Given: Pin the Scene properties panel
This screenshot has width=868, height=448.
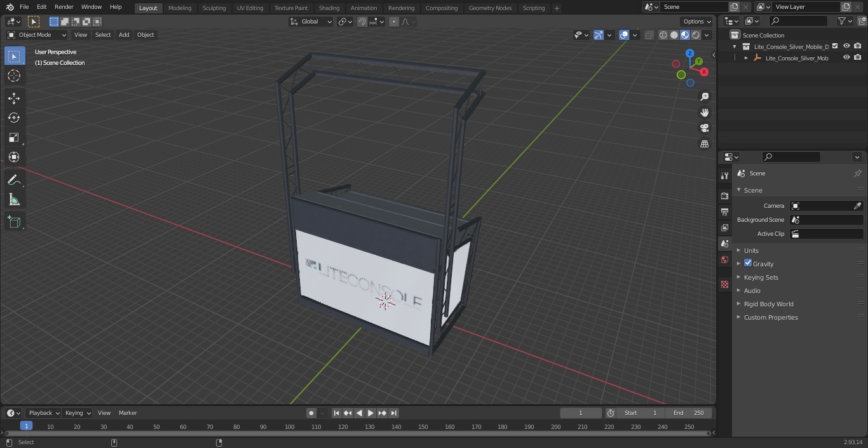Looking at the screenshot, I should pos(857,173).
